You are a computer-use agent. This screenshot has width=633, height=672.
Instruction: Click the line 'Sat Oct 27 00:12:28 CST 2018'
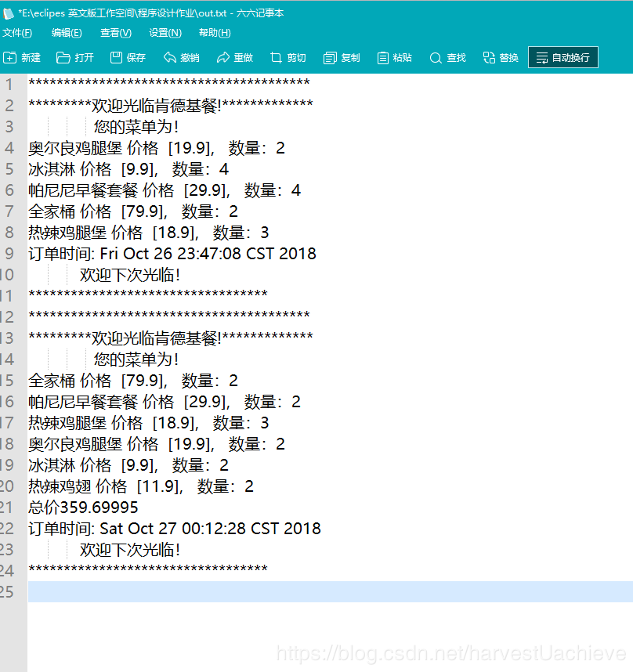click(x=210, y=529)
